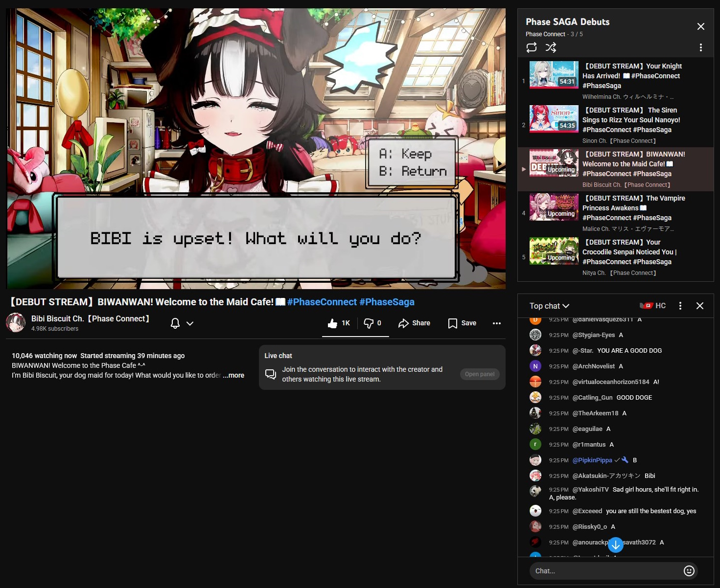Click @TheArkeem18 username in chat
The height and width of the screenshot is (588, 720).
tap(596, 413)
